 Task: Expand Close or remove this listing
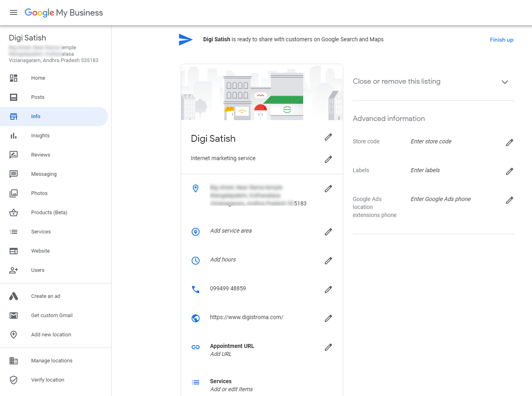504,82
